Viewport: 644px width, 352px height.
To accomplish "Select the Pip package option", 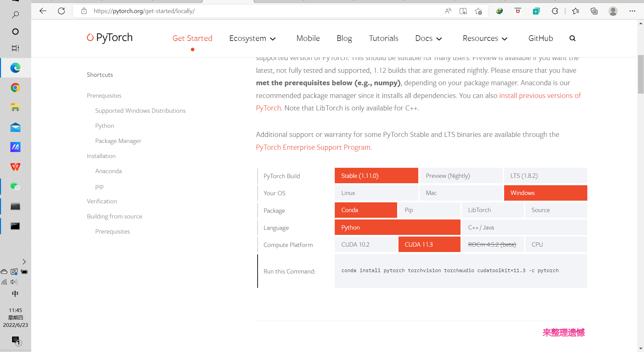I will (x=429, y=210).
